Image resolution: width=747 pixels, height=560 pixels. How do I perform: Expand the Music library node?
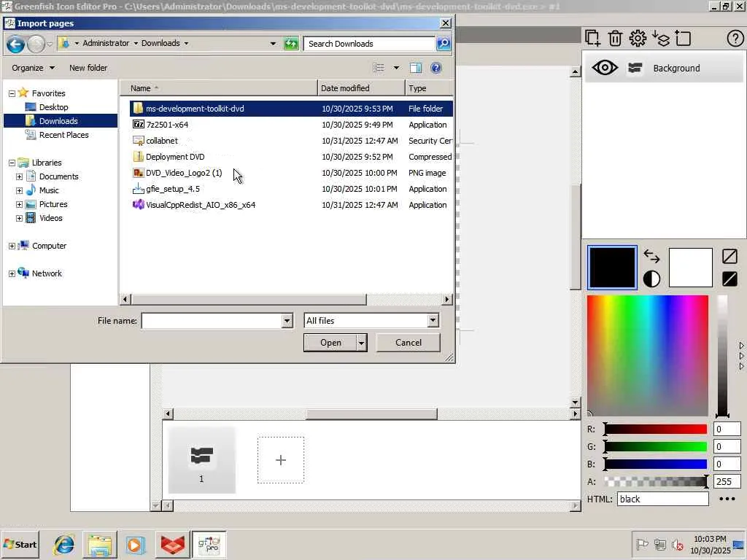(x=19, y=190)
